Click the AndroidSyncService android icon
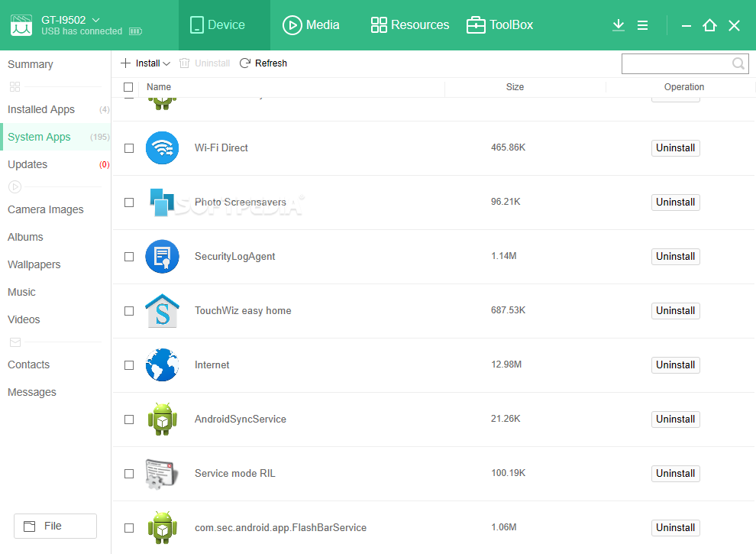Screen dimensions: 756x554 click(163, 419)
